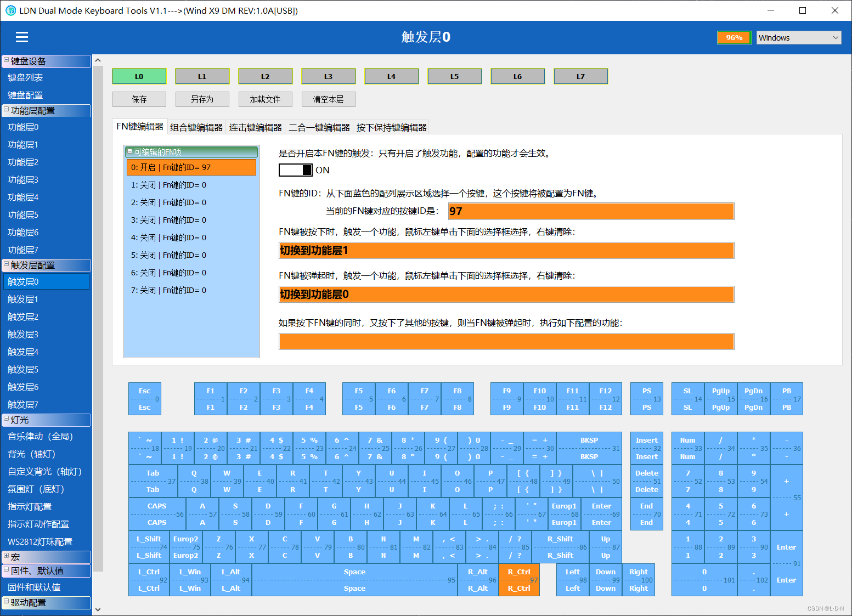The width and height of the screenshot is (852, 616).
Task: Open the Windows OS dropdown
Action: [x=799, y=37]
